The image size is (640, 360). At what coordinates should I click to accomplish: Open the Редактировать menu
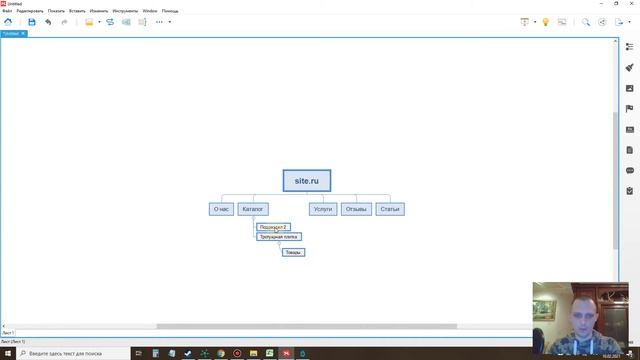[30, 11]
